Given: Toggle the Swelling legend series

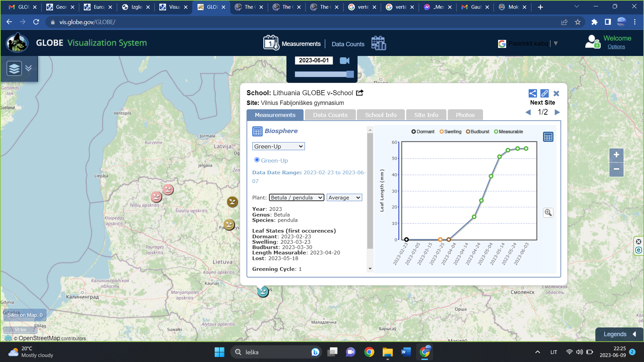Looking at the screenshot, I should point(450,132).
